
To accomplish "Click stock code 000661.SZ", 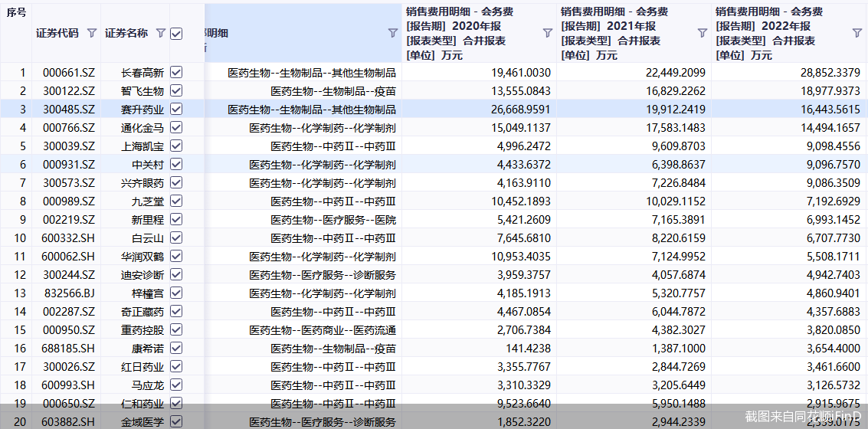I will [x=69, y=72].
